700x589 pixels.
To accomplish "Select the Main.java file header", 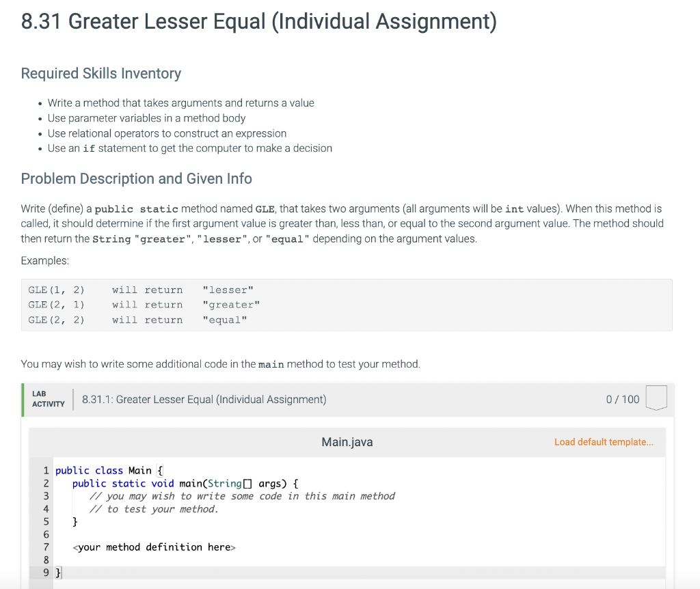I will coord(347,442).
